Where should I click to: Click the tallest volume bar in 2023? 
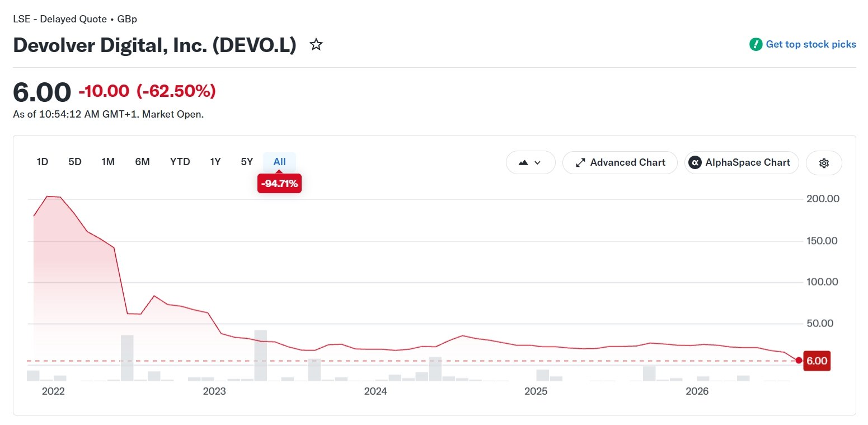point(261,356)
